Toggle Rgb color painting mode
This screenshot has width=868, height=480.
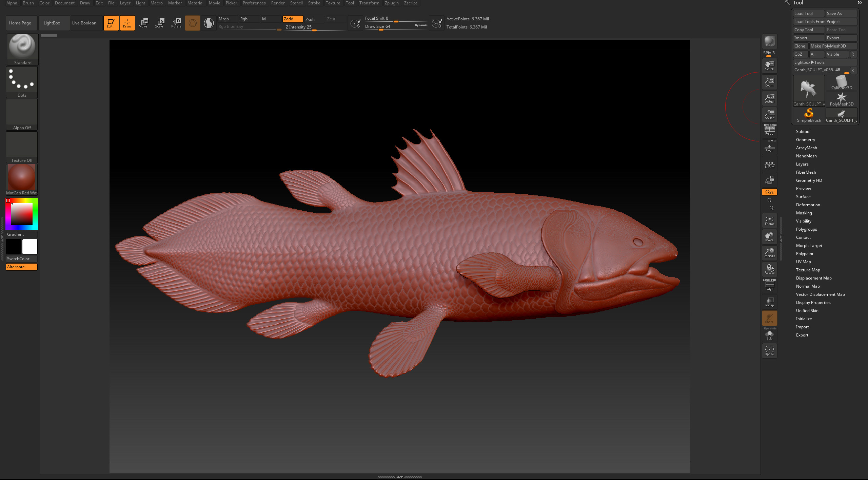pos(244,18)
